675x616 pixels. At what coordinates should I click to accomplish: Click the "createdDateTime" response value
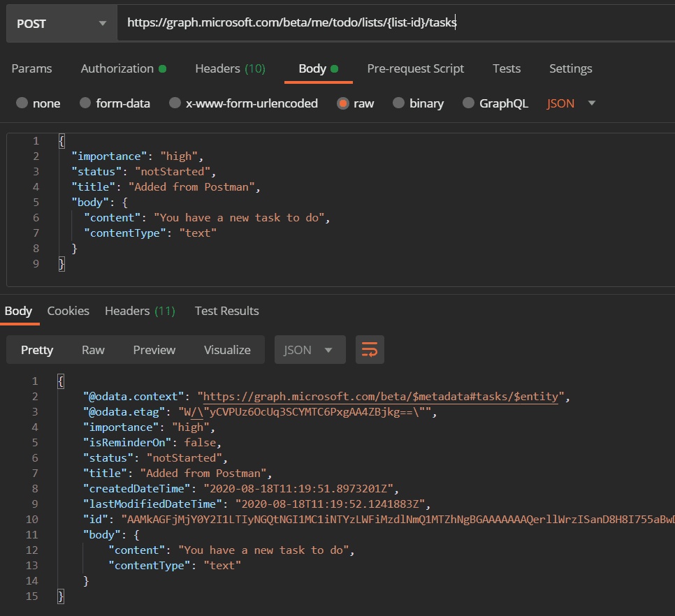[299, 489]
